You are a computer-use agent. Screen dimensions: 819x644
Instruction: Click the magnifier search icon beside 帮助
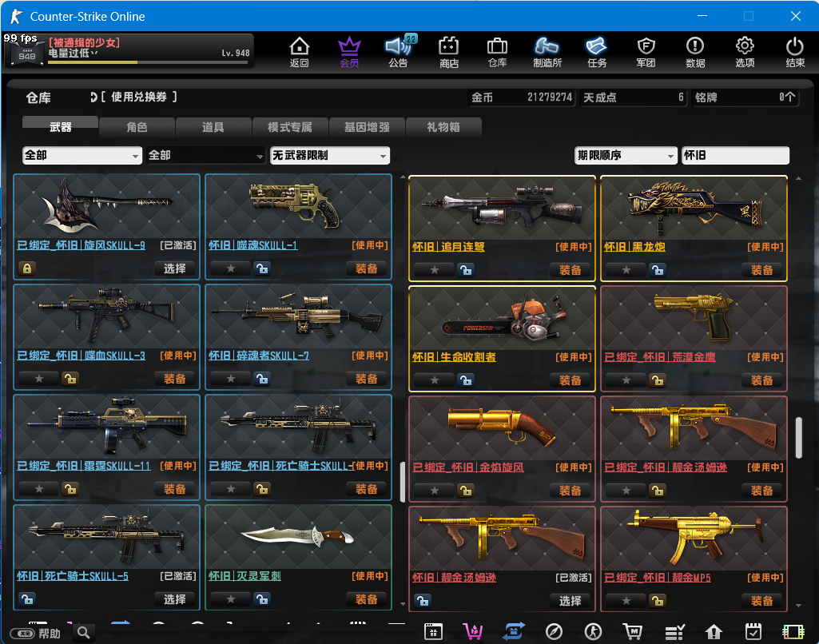tap(84, 633)
